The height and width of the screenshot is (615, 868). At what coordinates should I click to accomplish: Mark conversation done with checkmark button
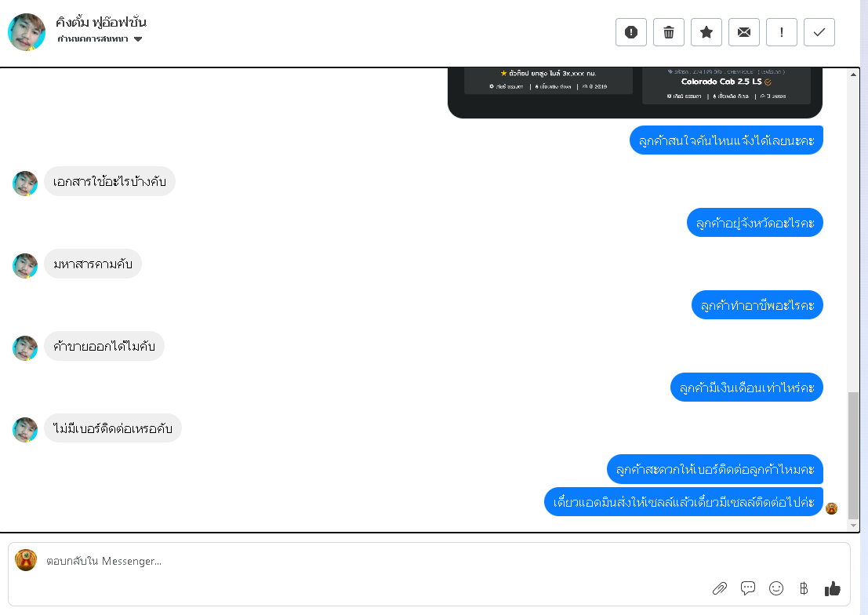819,32
